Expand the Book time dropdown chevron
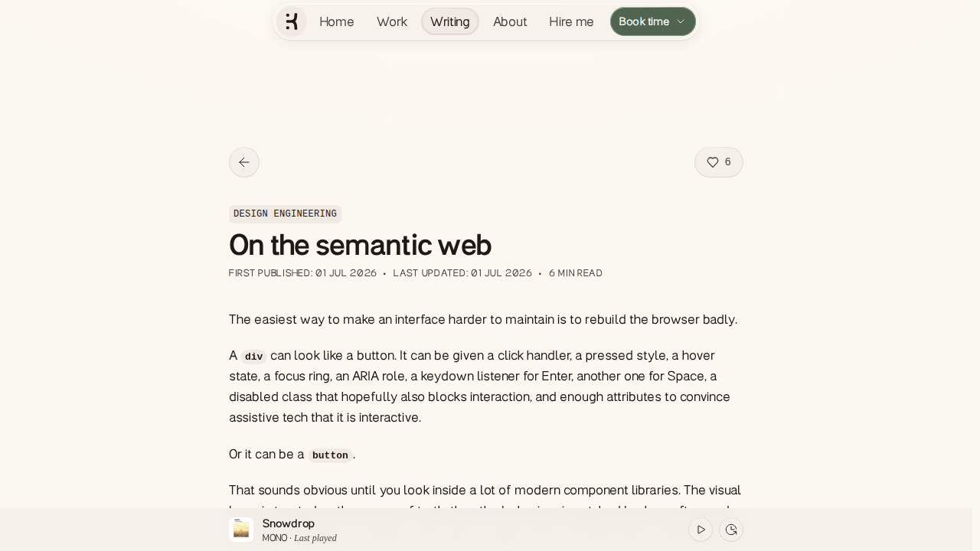Screen dimensions: 980x551 (x=681, y=21)
